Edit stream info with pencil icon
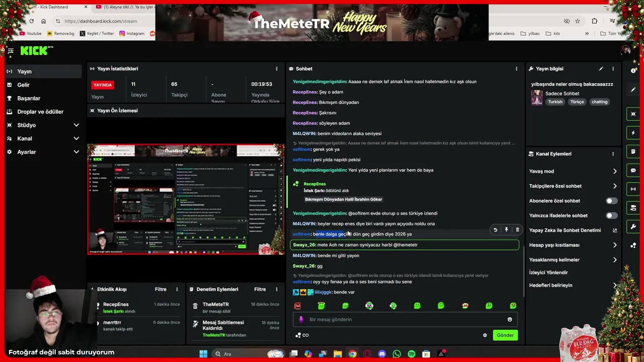 pyautogui.click(x=601, y=69)
